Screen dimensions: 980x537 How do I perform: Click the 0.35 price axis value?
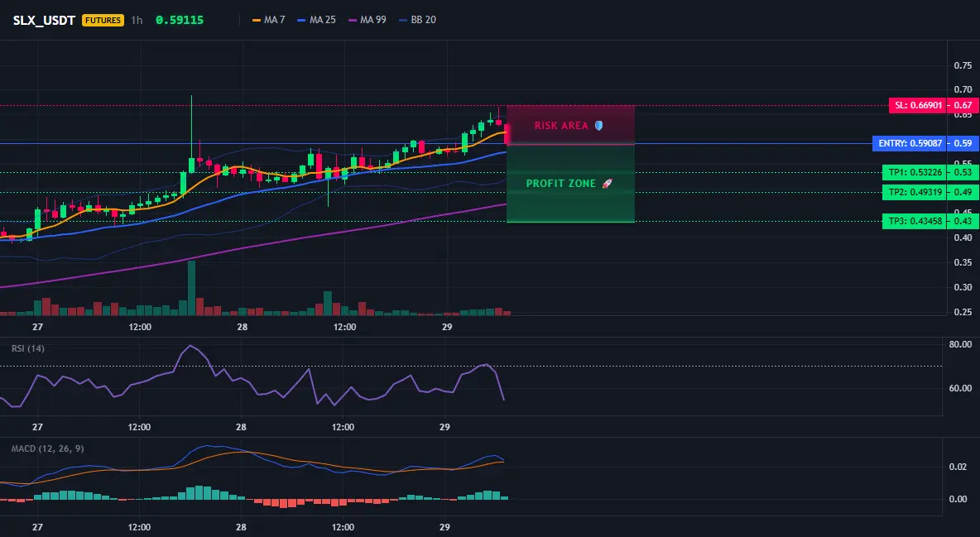click(963, 262)
